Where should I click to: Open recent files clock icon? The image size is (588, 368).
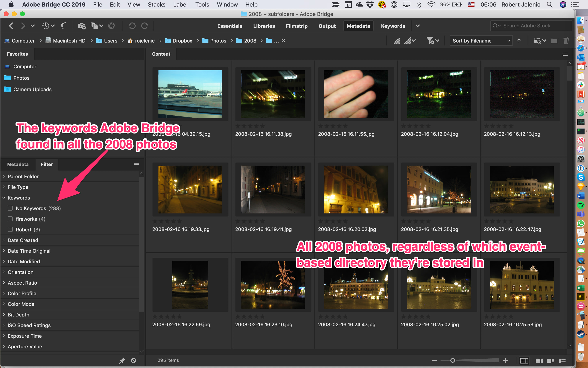pos(46,26)
